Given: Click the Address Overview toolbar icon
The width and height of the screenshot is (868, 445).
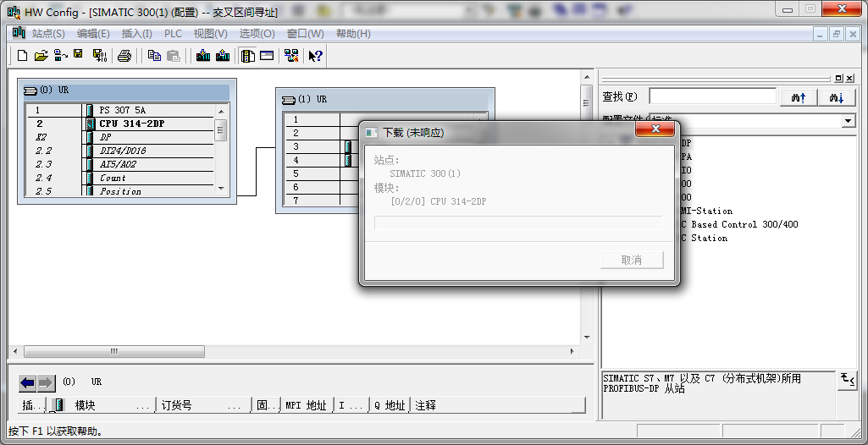Looking at the screenshot, I should point(268,55).
